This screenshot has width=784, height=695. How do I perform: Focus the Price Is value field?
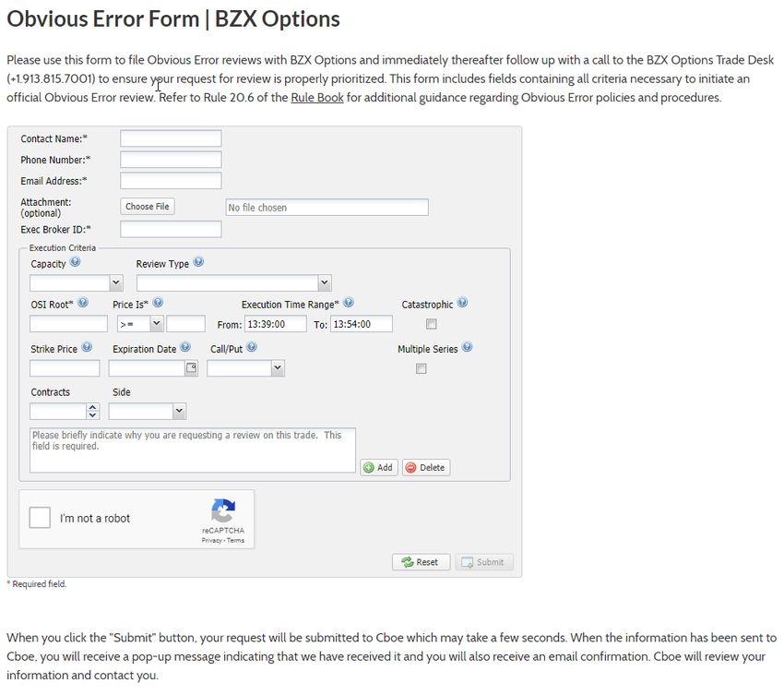185,324
